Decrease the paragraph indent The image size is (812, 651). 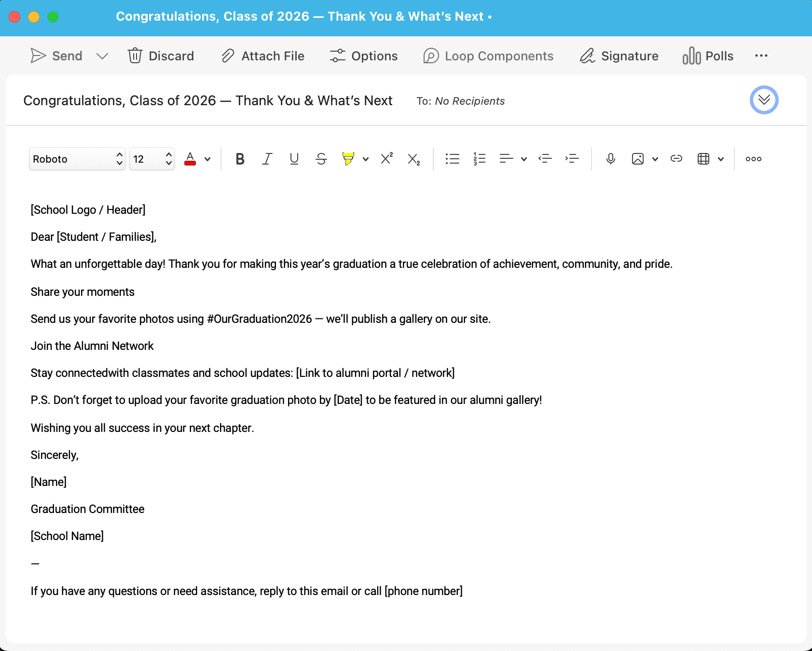pos(545,159)
